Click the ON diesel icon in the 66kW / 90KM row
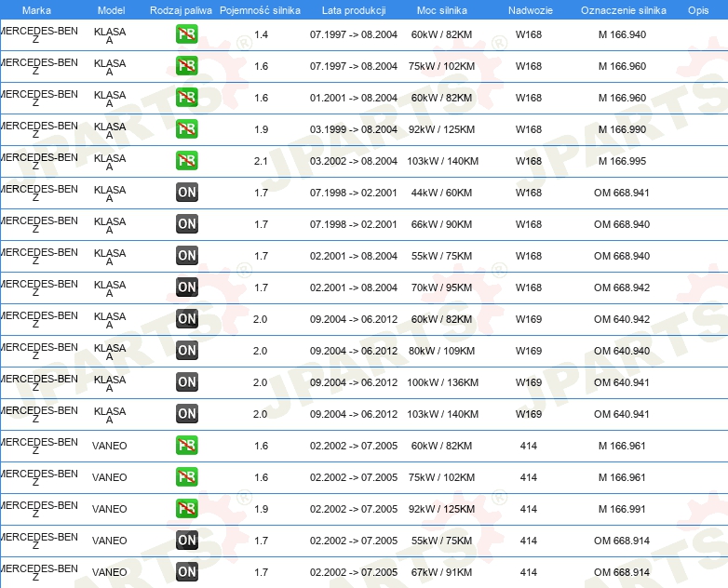The height and width of the screenshot is (588, 728). point(186,223)
